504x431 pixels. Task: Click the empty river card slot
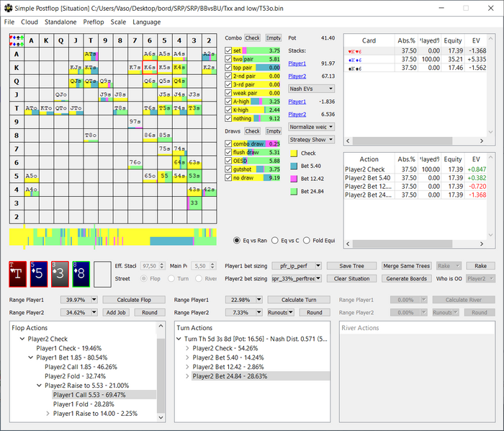tap(103, 274)
